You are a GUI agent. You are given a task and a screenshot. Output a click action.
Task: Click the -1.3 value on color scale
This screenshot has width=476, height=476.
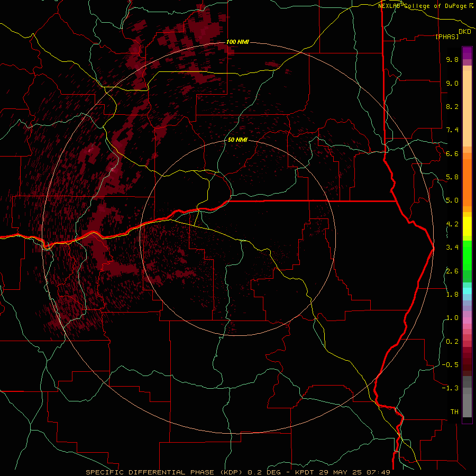450,388
